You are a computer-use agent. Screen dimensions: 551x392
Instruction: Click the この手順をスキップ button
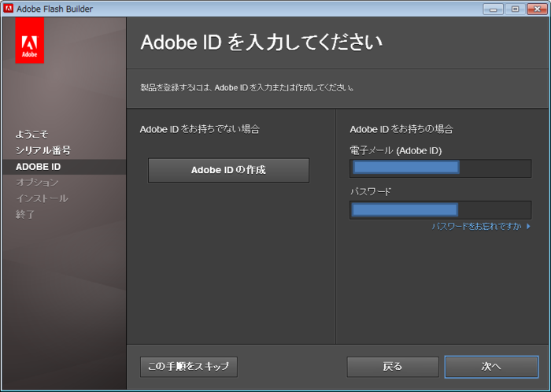click(189, 367)
